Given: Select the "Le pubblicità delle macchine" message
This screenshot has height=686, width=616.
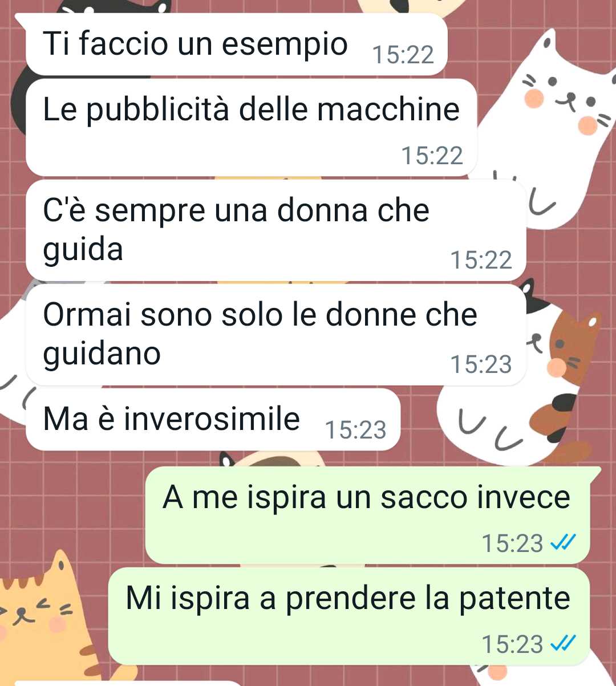Looking at the screenshot, I should pyautogui.click(x=252, y=127).
